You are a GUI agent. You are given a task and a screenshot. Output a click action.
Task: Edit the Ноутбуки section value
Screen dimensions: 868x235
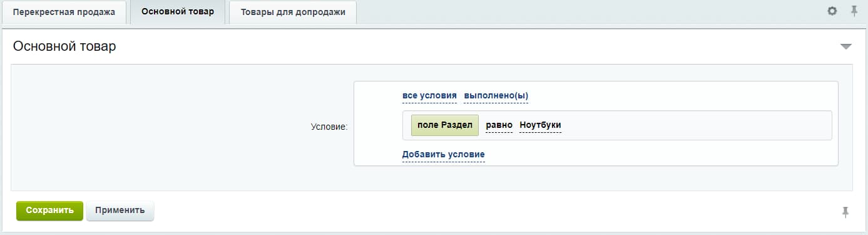(x=540, y=125)
